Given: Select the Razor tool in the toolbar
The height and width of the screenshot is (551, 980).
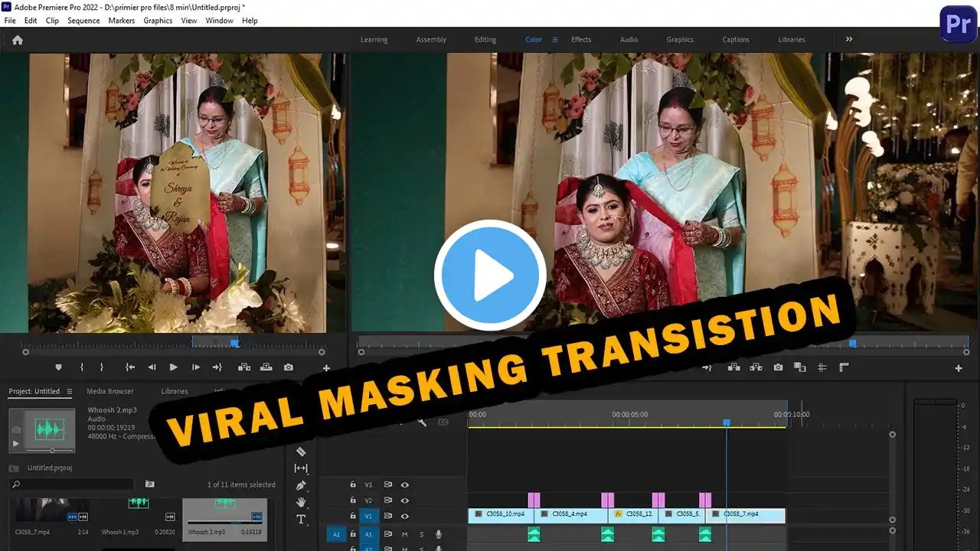Looking at the screenshot, I should coord(301,452).
